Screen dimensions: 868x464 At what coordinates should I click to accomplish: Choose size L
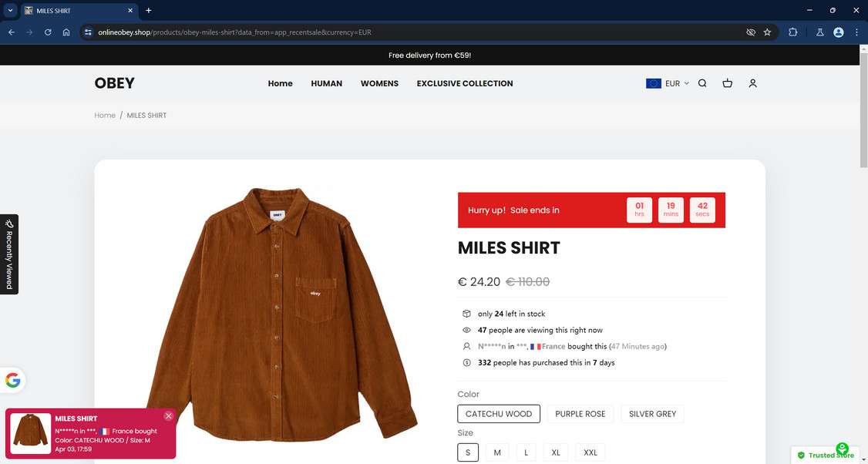click(x=526, y=452)
